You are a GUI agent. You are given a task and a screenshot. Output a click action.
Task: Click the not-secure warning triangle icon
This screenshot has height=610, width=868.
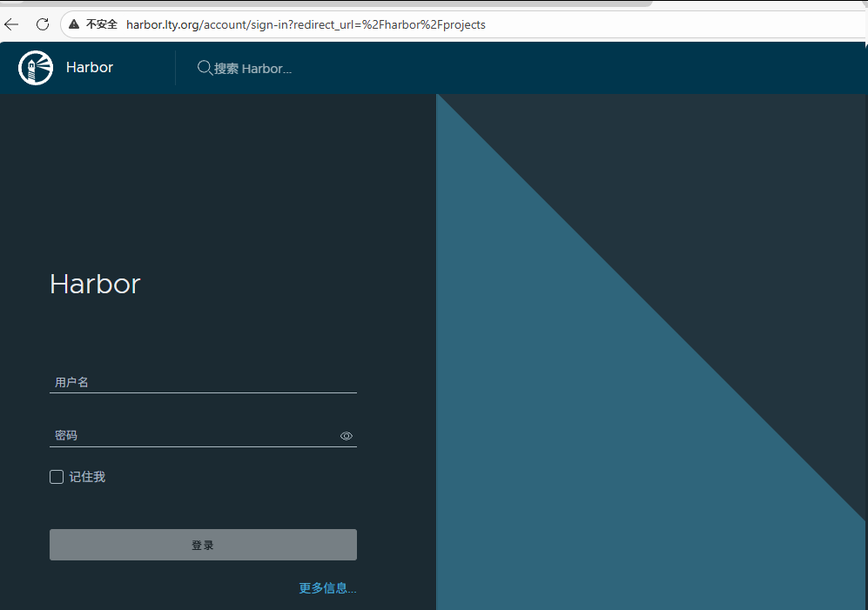(74, 24)
